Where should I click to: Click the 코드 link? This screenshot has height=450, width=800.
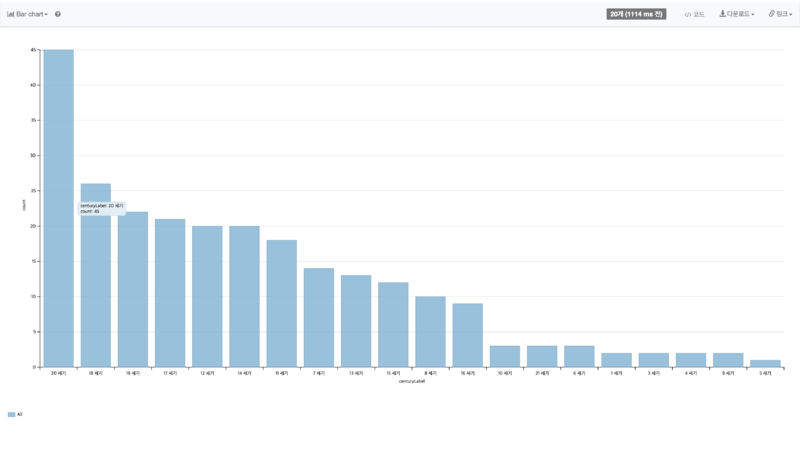click(x=698, y=14)
